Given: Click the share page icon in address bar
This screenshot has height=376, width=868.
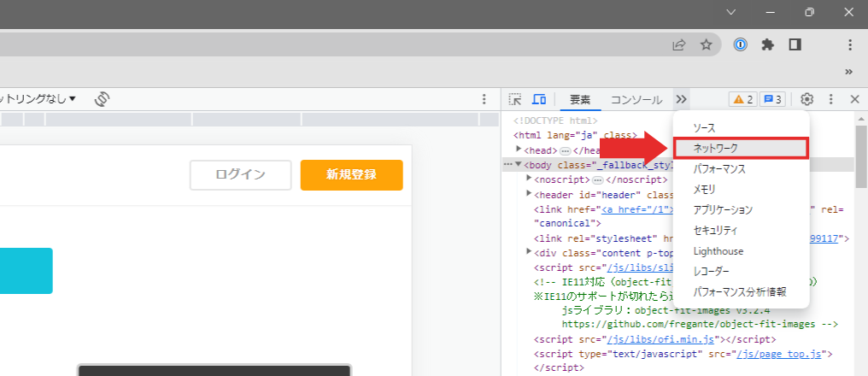Looking at the screenshot, I should tap(678, 44).
